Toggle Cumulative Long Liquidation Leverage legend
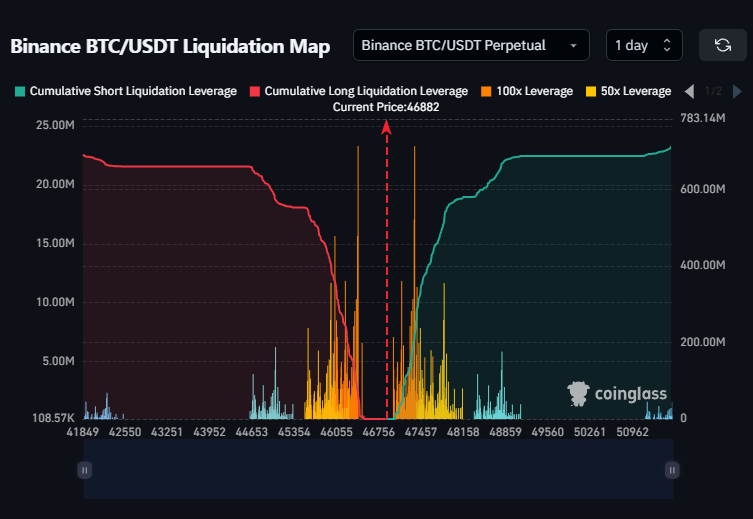The image size is (753, 519). pos(359,91)
